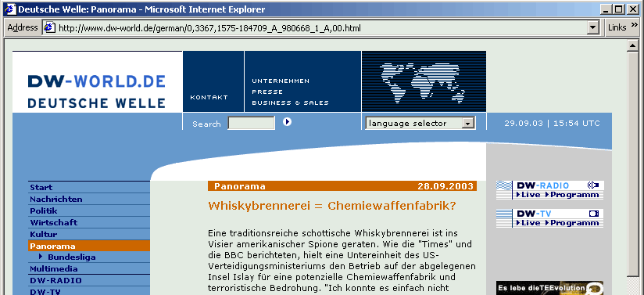Click the IE icon in the title bar
The height and width of the screenshot is (295, 644).
click(x=10, y=9)
